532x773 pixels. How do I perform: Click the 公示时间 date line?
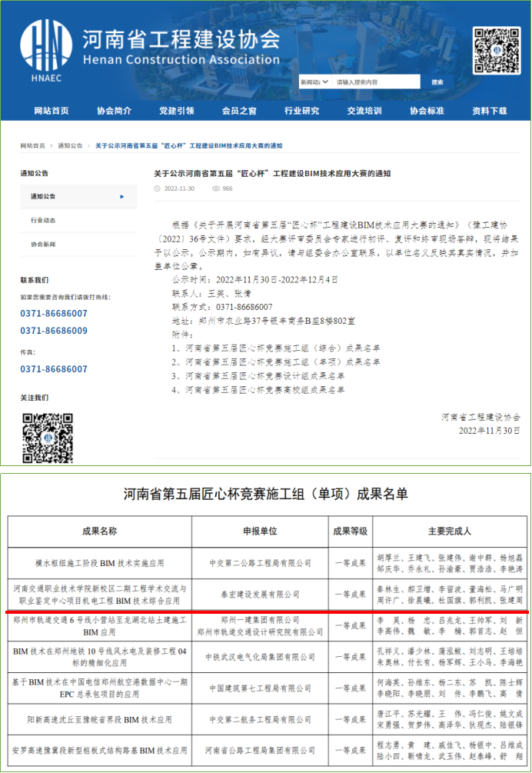click(254, 279)
